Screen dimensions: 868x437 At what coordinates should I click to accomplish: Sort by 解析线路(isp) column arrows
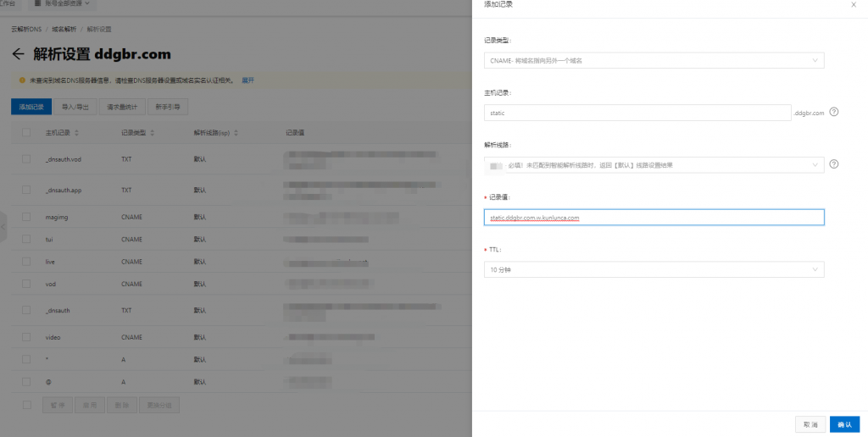236,133
